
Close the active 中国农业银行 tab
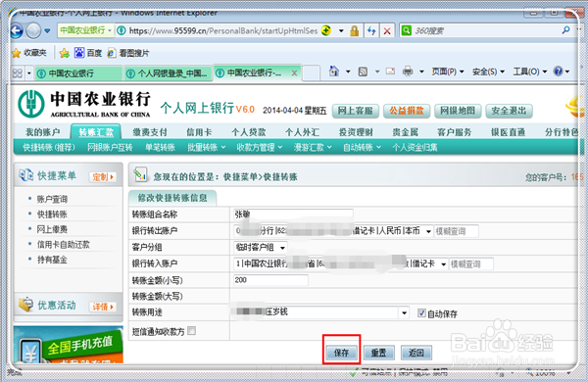point(294,73)
